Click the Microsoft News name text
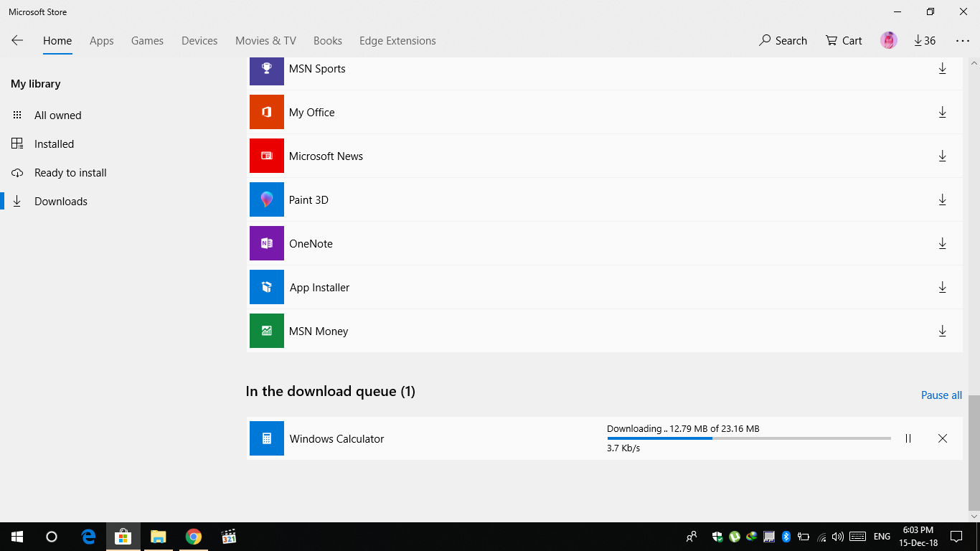The image size is (980, 551). pos(326,156)
